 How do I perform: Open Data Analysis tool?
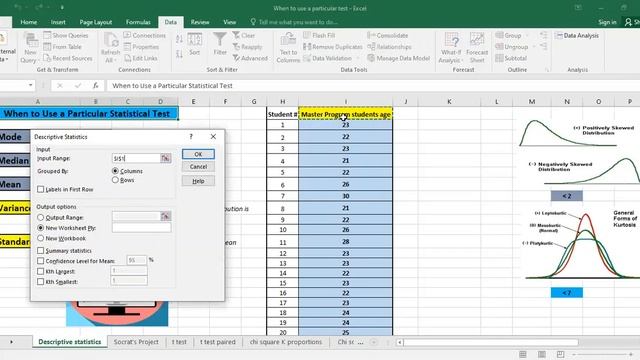[577, 36]
